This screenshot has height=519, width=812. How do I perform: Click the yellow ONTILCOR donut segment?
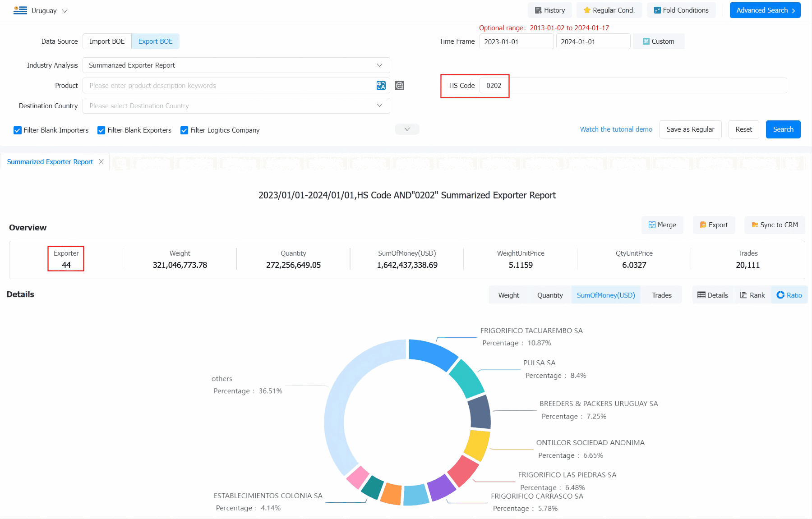(x=478, y=445)
